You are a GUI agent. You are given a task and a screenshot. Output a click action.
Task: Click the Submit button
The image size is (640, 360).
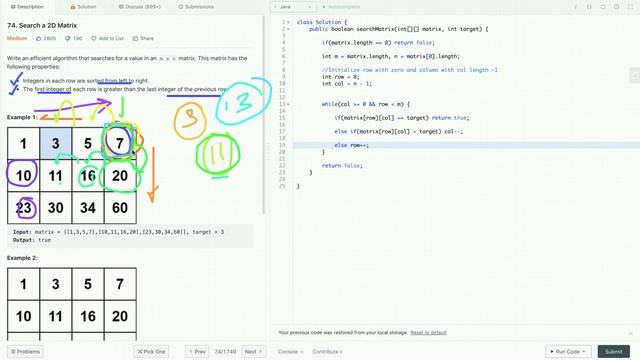click(x=613, y=351)
